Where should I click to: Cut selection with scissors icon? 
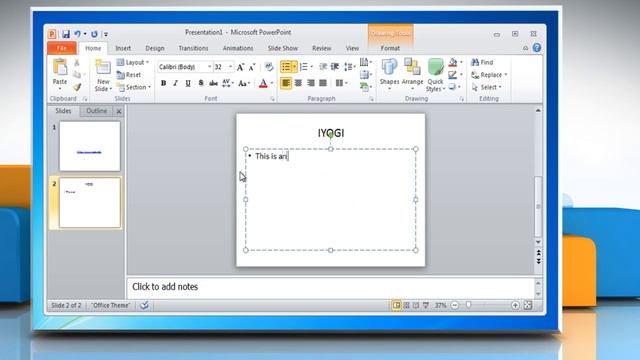(x=77, y=62)
